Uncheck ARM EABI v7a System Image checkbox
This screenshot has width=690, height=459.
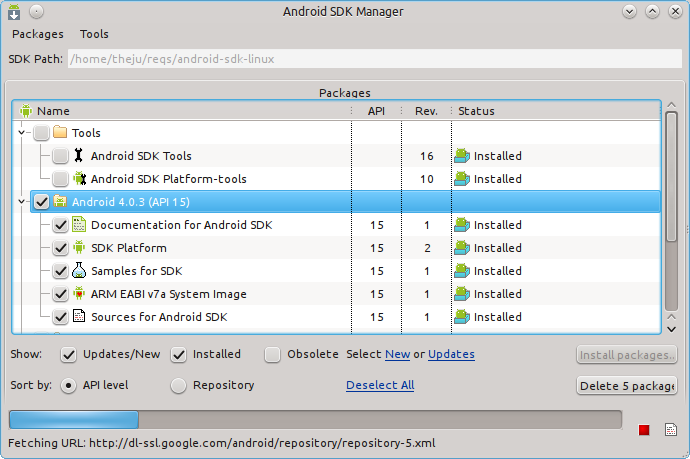pyautogui.click(x=60, y=294)
